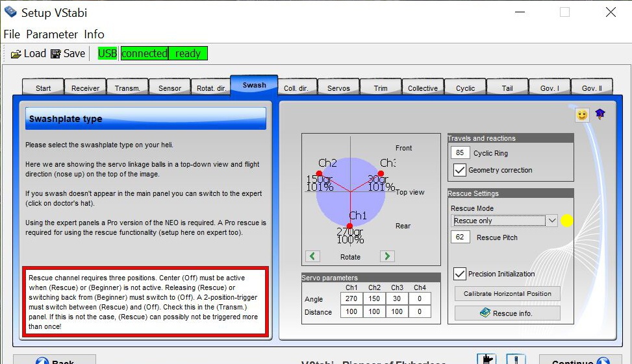Open the File menu
The height and width of the screenshot is (364, 632).
[x=12, y=34]
